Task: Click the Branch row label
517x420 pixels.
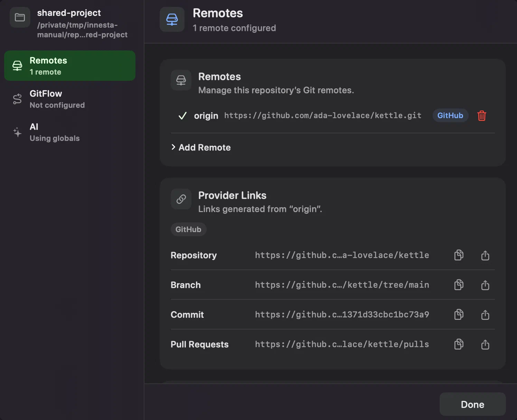Action: tap(186, 285)
